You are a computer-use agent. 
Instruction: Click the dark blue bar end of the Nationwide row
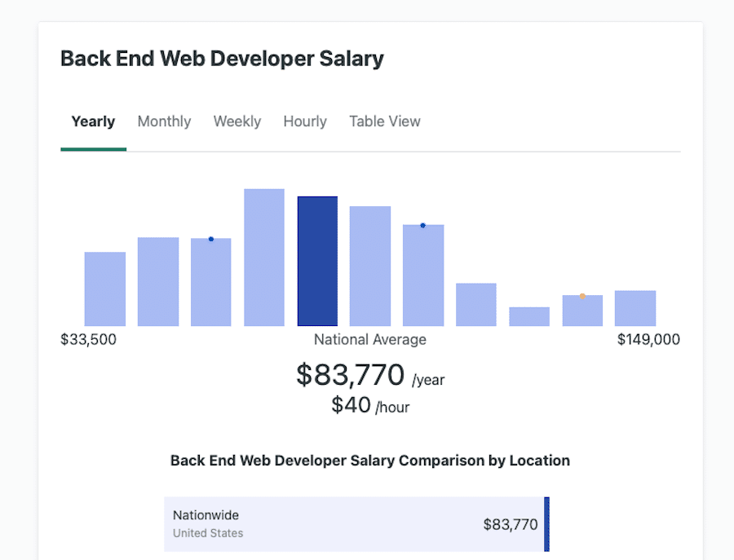pos(546,523)
